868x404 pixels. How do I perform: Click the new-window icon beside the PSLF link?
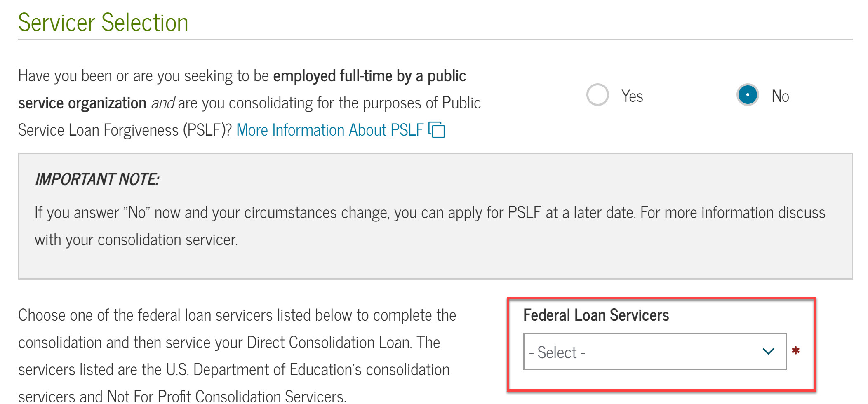[x=437, y=130]
